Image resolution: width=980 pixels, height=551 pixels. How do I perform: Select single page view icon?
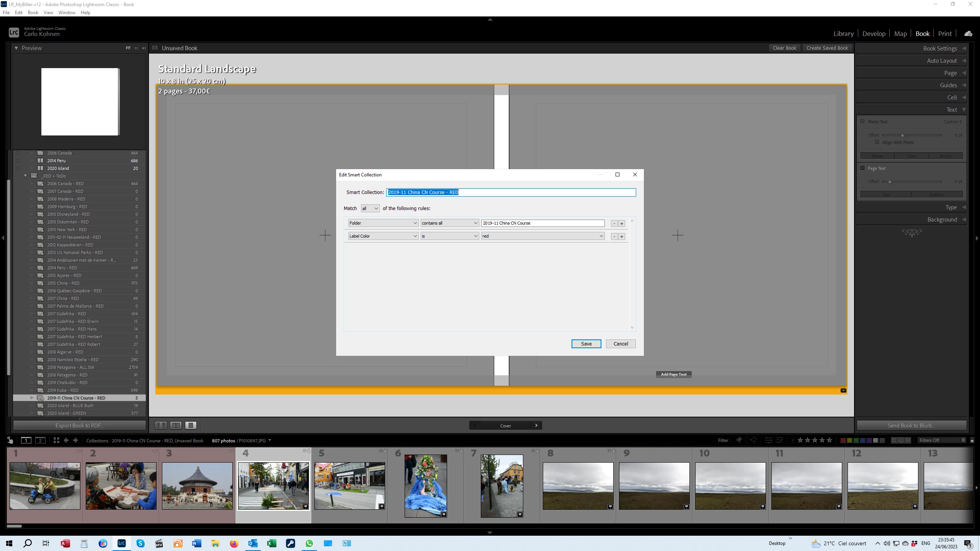pyautogui.click(x=191, y=425)
